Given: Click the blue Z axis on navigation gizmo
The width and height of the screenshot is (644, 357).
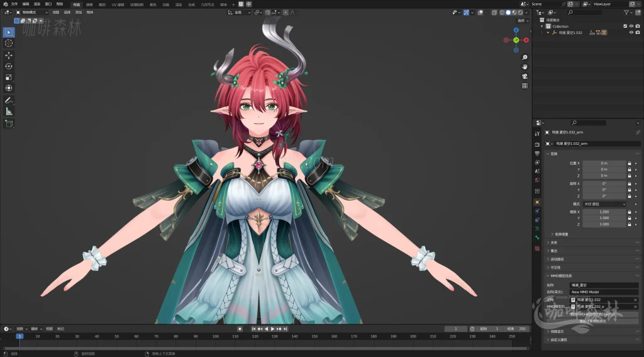Looking at the screenshot, I should coord(516,30).
